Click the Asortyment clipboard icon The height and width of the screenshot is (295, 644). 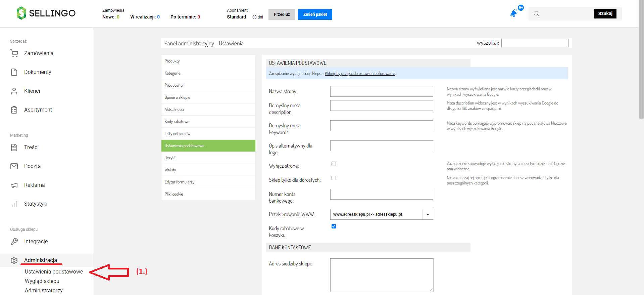point(14,110)
